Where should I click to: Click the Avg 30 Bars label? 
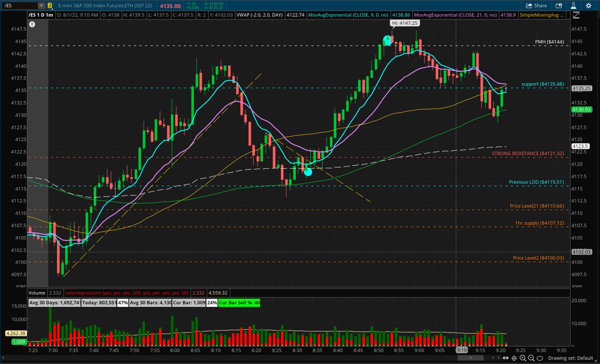pyautogui.click(x=151, y=302)
